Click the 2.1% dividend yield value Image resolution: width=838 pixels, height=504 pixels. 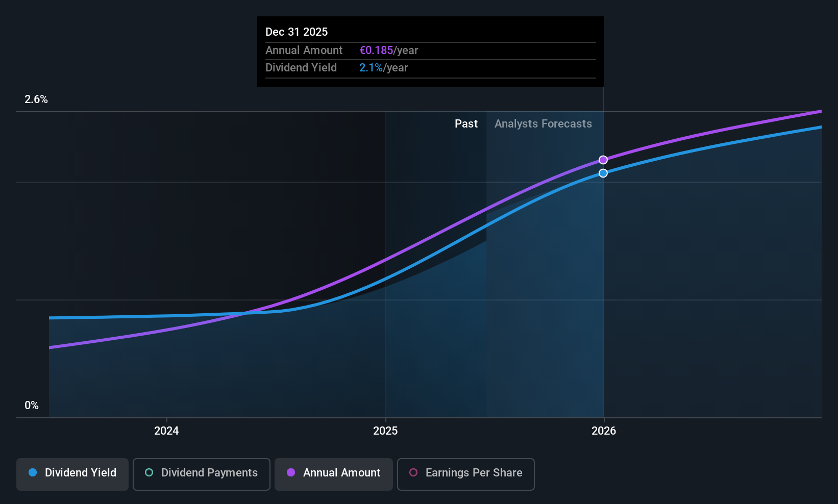click(x=371, y=68)
